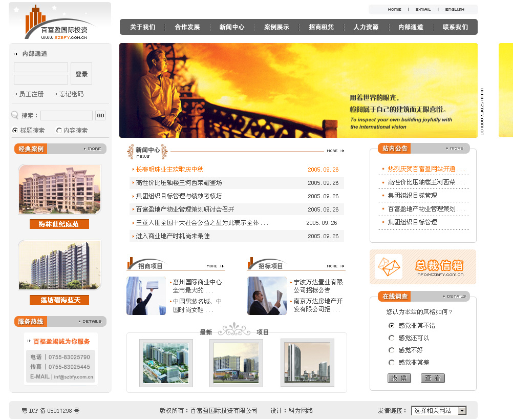Open the MORE arrow for 新闻中心

pos(342,151)
